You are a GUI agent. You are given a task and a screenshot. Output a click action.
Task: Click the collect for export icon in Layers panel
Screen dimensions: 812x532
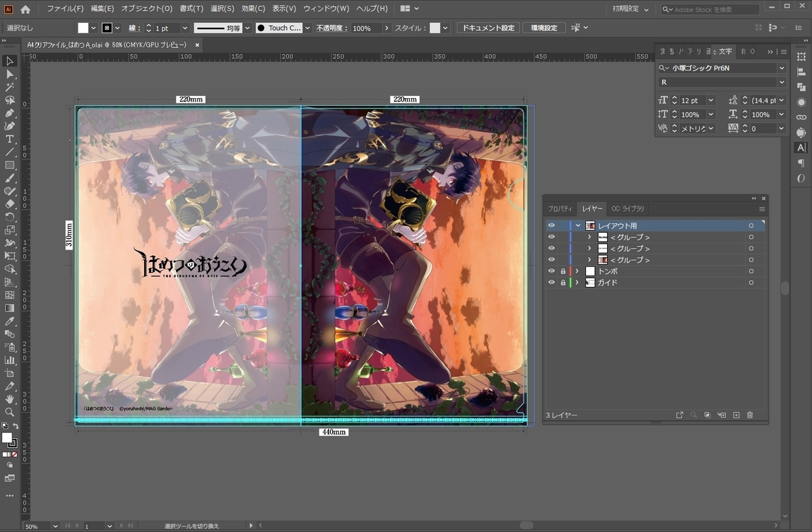[679, 415]
